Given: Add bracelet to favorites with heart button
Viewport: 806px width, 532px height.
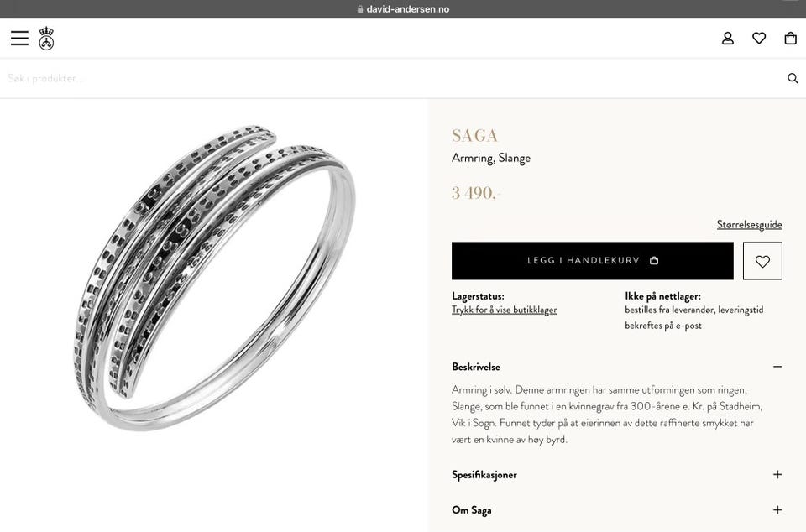Looking at the screenshot, I should (x=762, y=261).
